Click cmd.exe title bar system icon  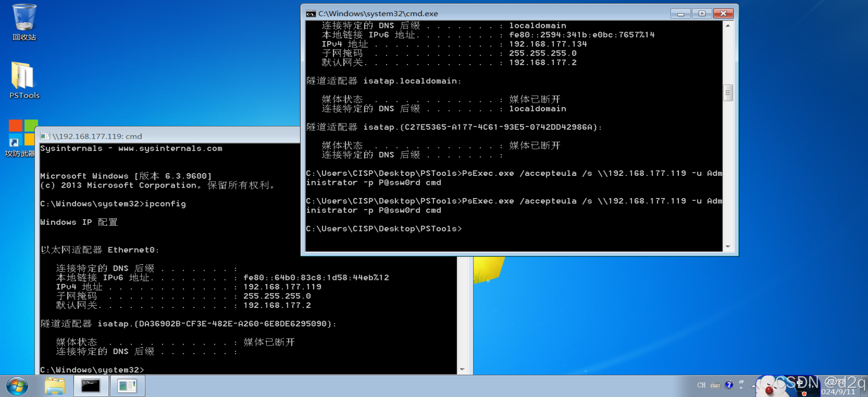pyautogui.click(x=311, y=14)
